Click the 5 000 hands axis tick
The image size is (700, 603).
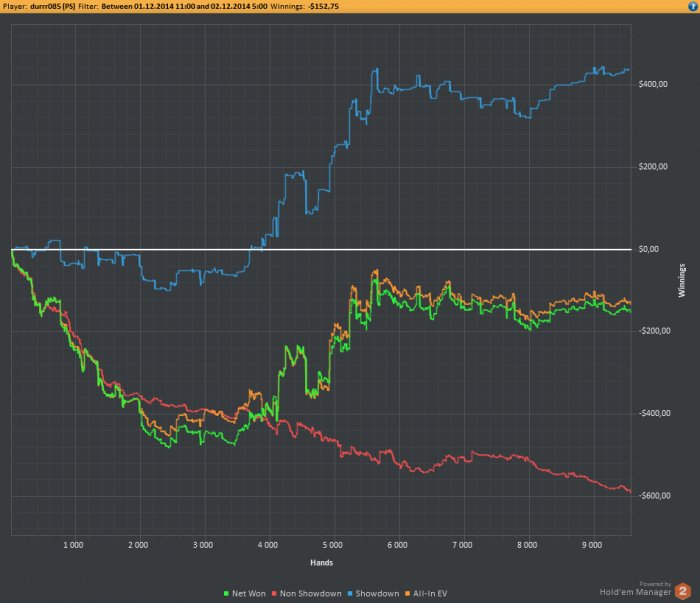click(333, 545)
